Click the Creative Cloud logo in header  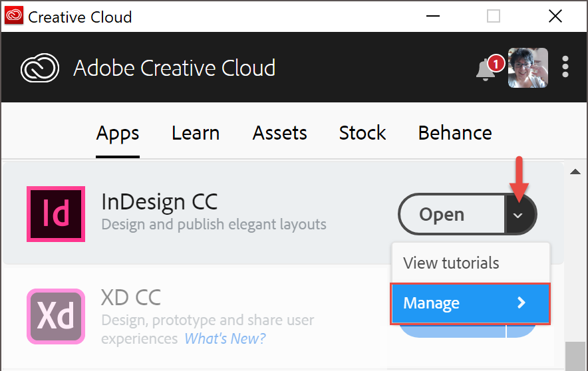coord(41,68)
